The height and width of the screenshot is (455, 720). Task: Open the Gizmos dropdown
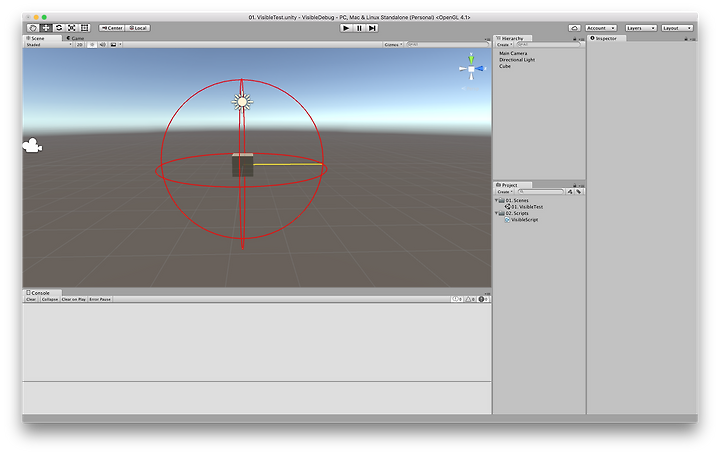point(394,45)
